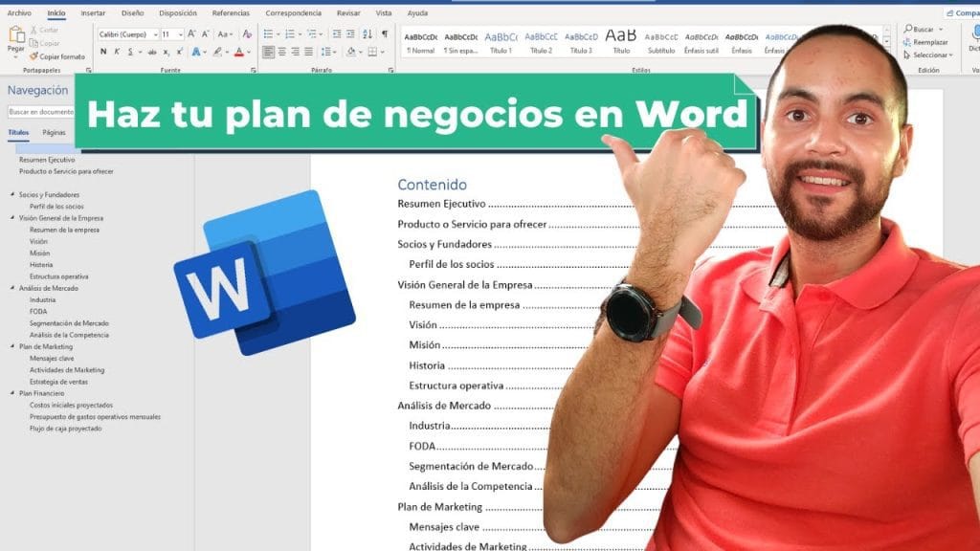Select align left paragraph button

click(268, 52)
